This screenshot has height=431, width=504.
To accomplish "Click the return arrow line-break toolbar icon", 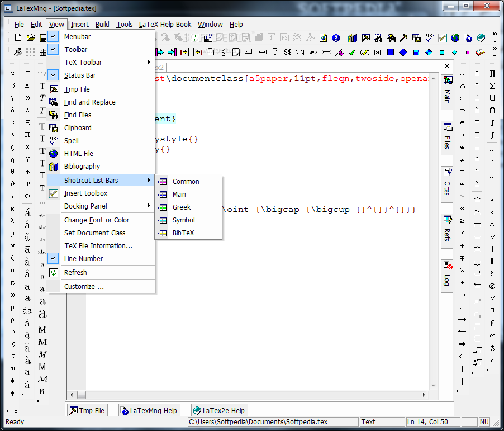I will (x=249, y=52).
